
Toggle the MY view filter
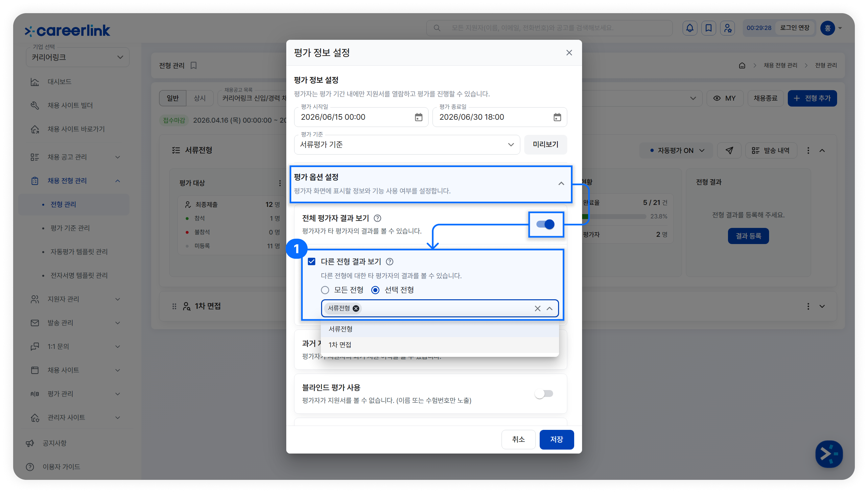point(725,98)
